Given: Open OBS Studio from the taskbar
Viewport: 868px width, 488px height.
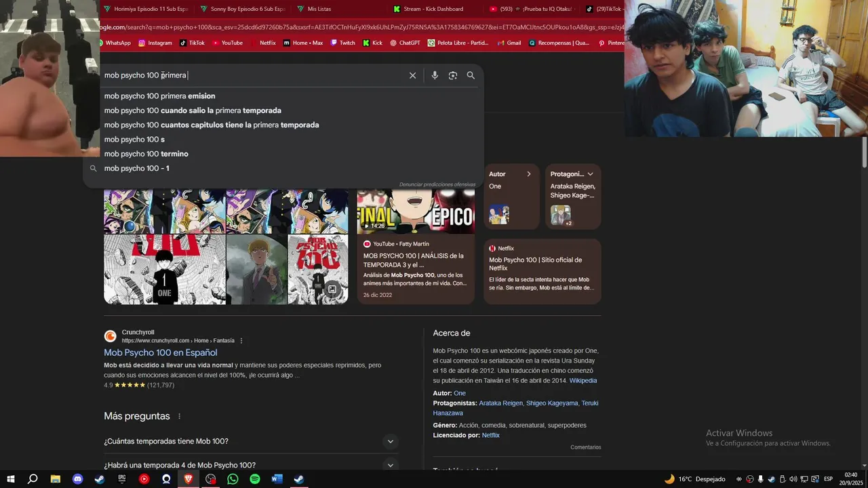Looking at the screenshot, I should 211,479.
